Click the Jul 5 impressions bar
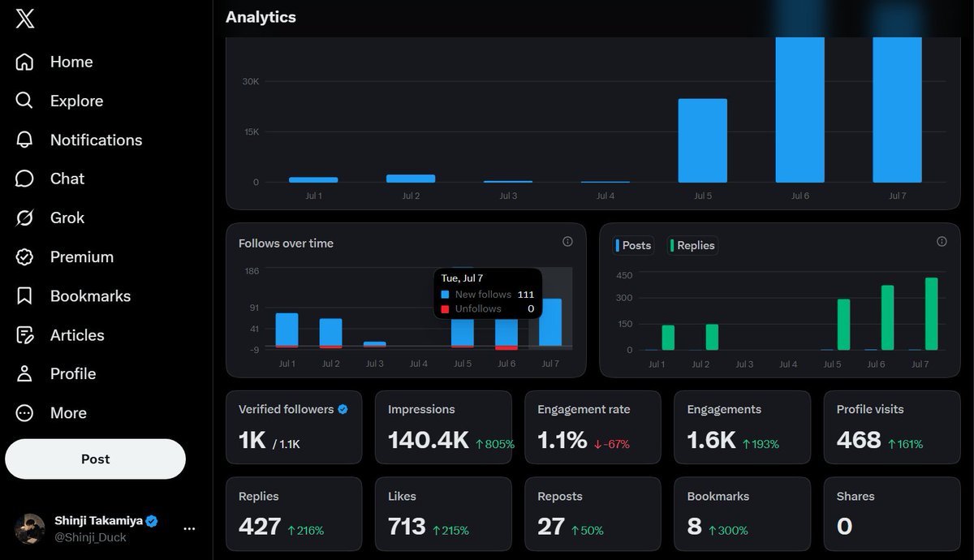The width and height of the screenshot is (974, 560). click(x=703, y=140)
